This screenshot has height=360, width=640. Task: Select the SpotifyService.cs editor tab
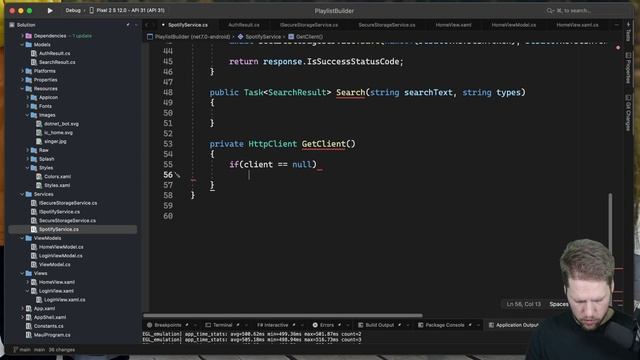(x=188, y=25)
